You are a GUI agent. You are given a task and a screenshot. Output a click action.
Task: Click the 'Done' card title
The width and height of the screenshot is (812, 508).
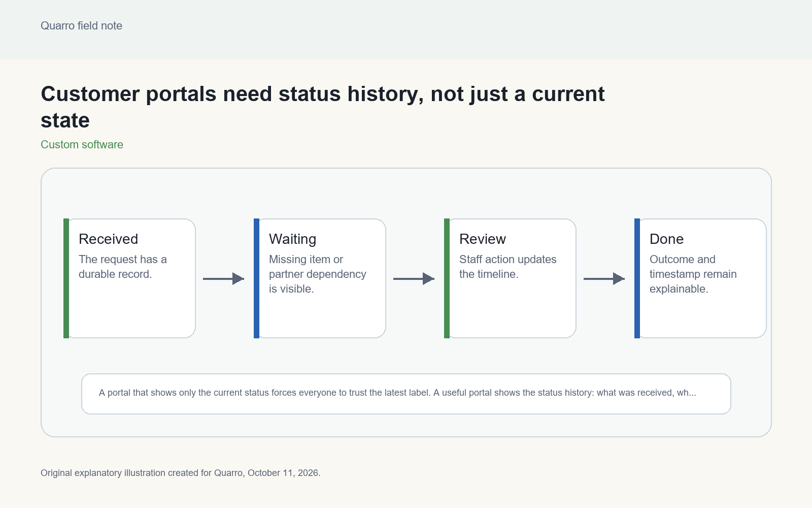click(666, 239)
